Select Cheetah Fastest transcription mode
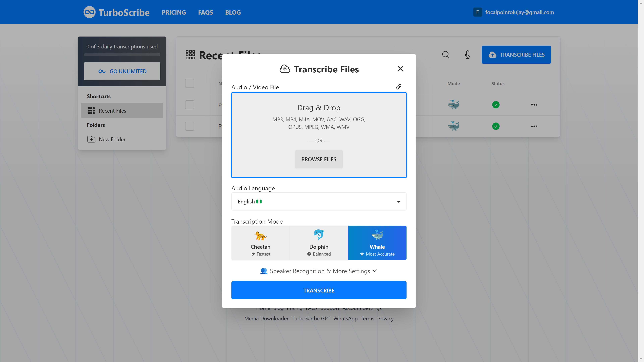 260,243
